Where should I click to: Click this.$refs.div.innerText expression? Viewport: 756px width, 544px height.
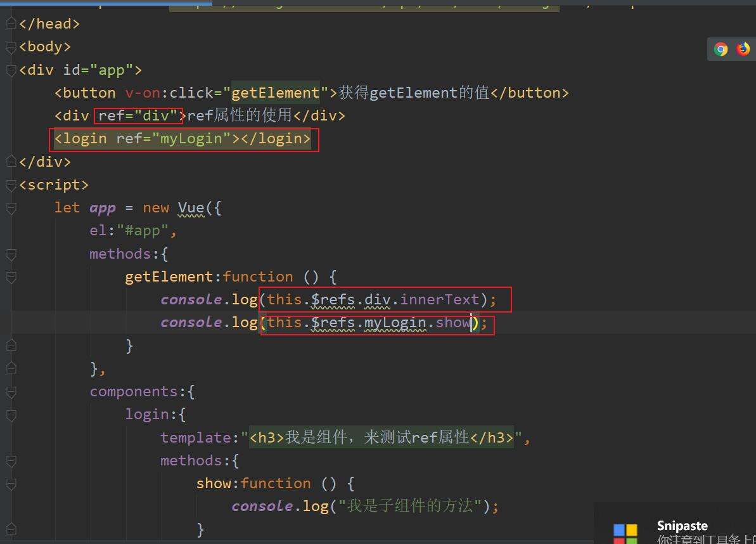[x=373, y=299]
